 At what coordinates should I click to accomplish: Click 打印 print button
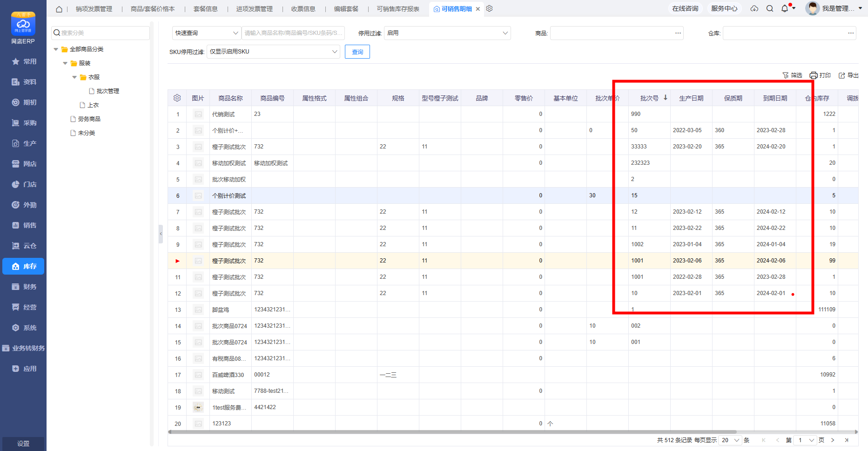820,75
